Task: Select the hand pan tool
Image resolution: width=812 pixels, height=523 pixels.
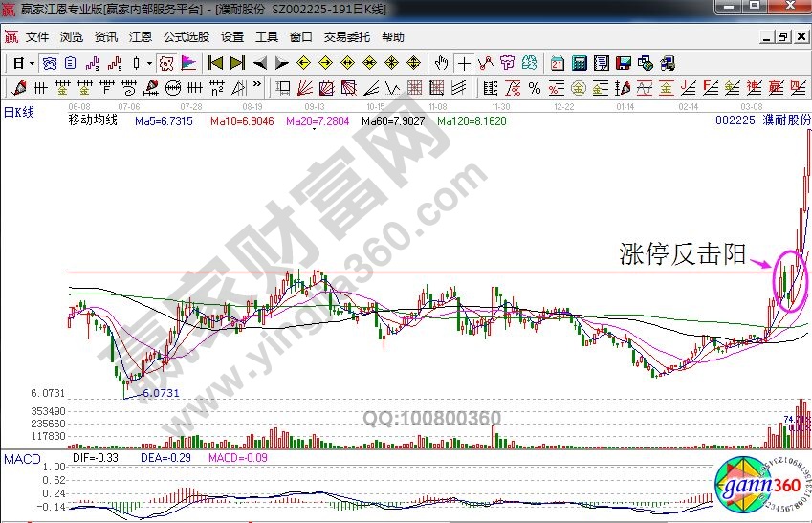Action: click(x=441, y=63)
